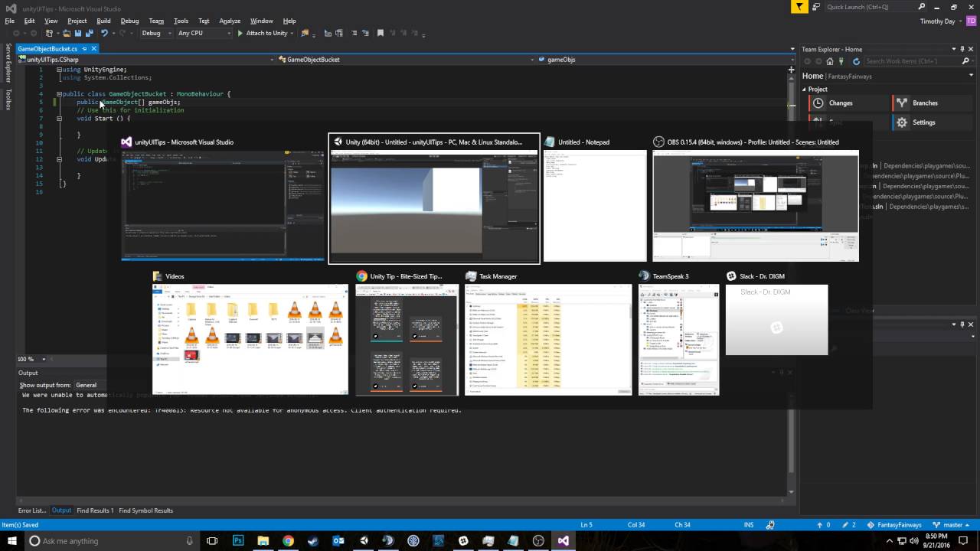Open Settings in Team Explorer
The height and width of the screenshot is (551, 980).
933,122
